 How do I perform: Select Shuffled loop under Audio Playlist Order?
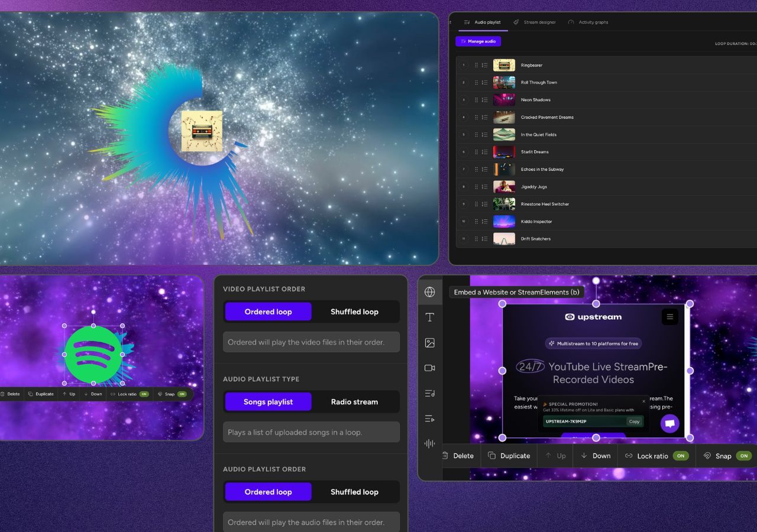click(x=354, y=491)
